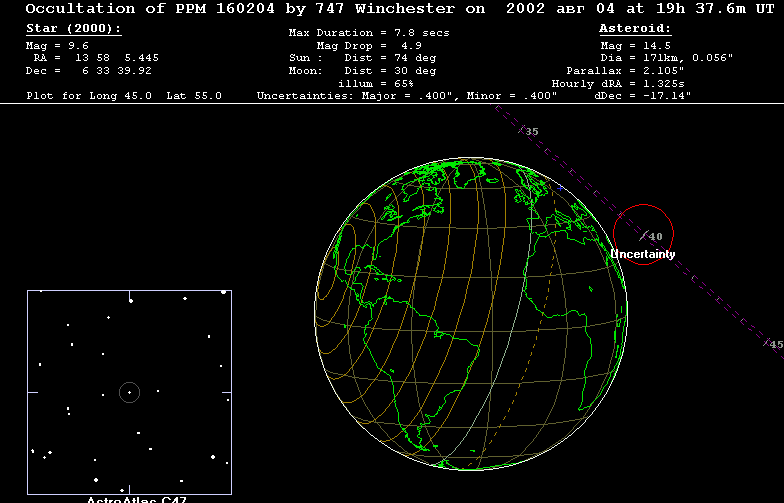This screenshot has height=503, width=784.
Task: Click the 'illum = 65%' value
Action: click(x=376, y=84)
